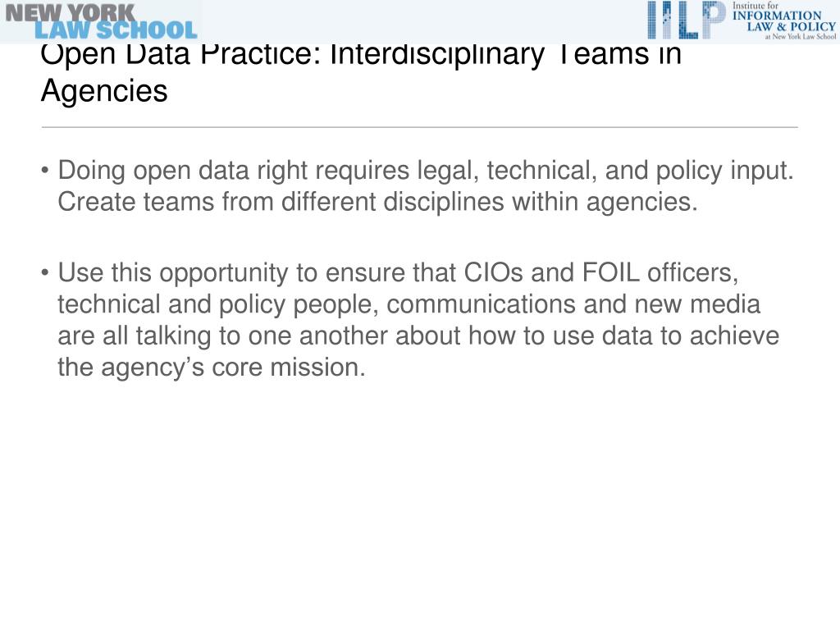Image resolution: width=840 pixels, height=630 pixels.
Task: Click the IILP pixelated letters logo
Action: click(x=687, y=20)
